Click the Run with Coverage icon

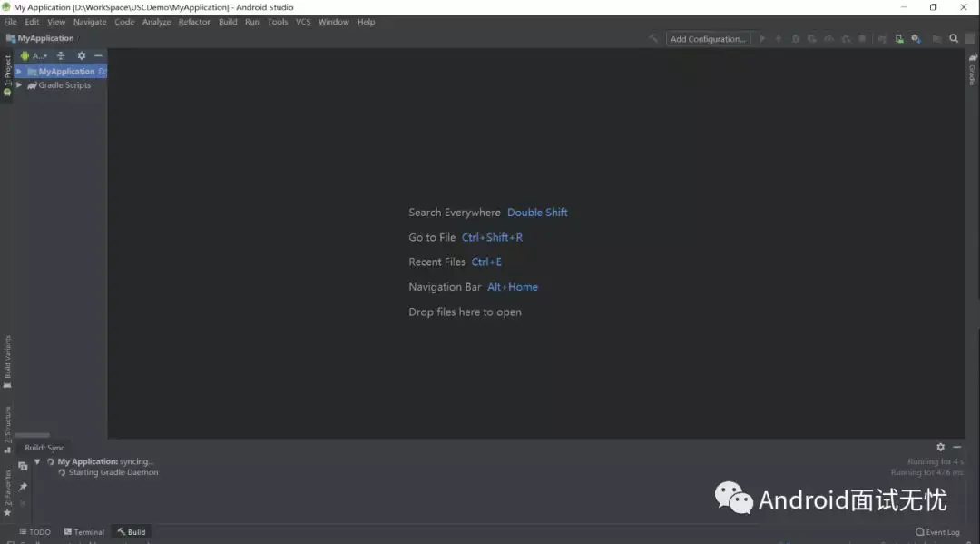point(812,39)
